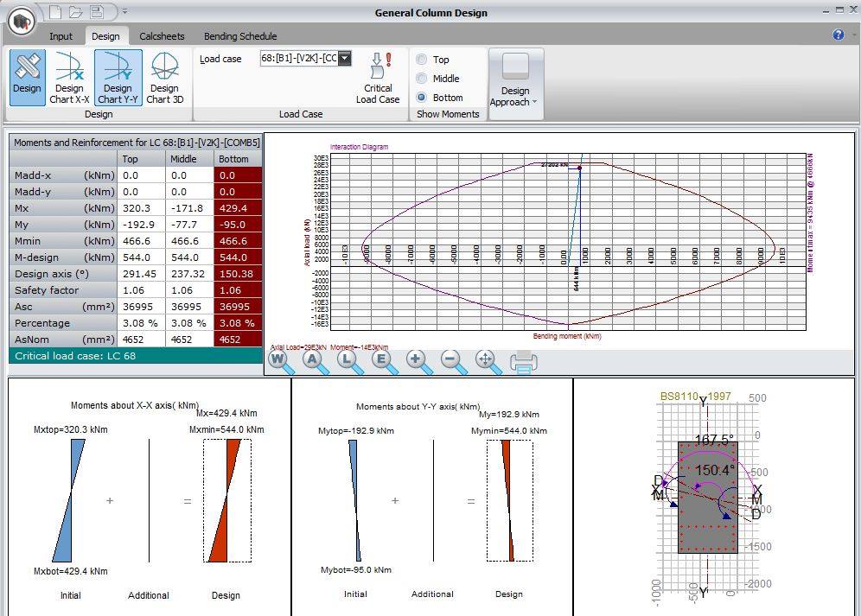
Task: Switch to the Input tab
Action: pos(61,36)
